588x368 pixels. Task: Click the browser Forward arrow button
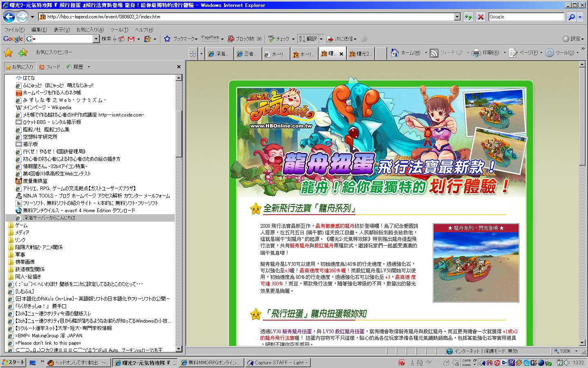(22, 17)
